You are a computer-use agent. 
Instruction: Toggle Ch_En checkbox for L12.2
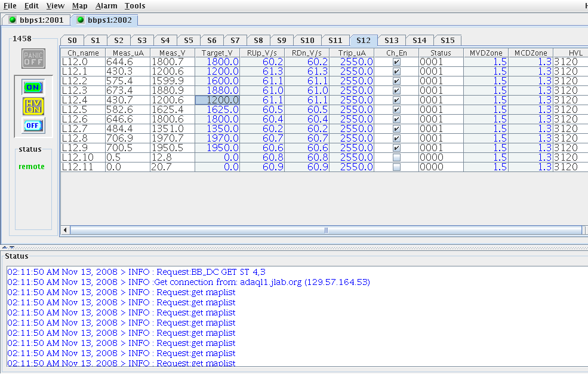pyautogui.click(x=396, y=81)
